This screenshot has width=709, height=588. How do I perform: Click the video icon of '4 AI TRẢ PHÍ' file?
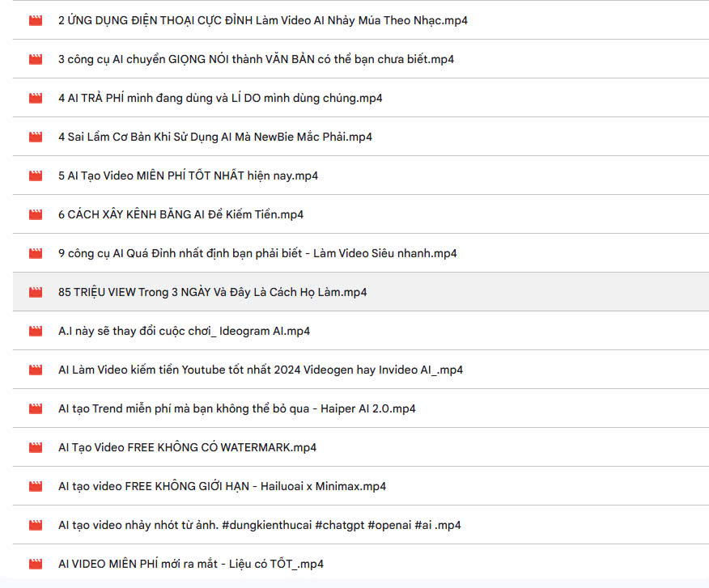[x=36, y=98]
